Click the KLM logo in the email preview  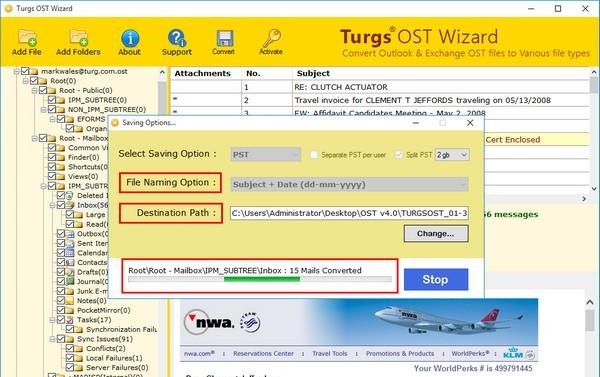513,354
